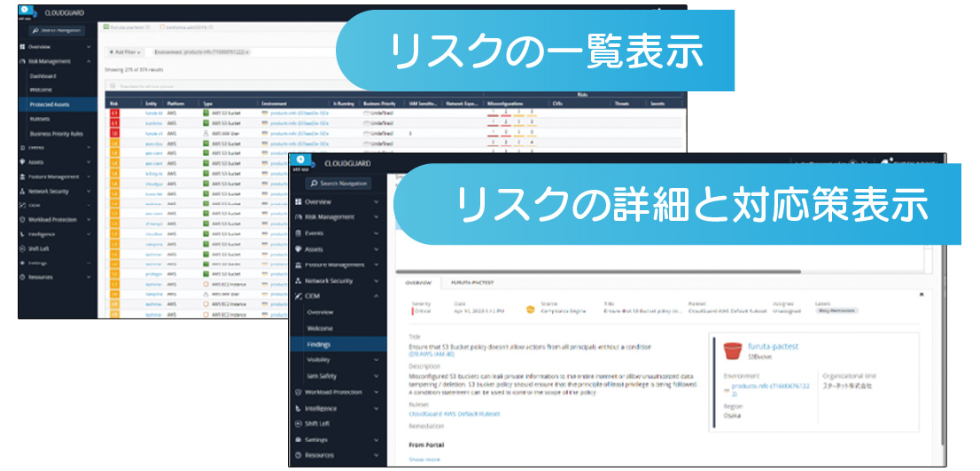The width and height of the screenshot is (980, 471).
Task: Click Workload Protection icon in back window sidebar
Action: tap(22, 220)
